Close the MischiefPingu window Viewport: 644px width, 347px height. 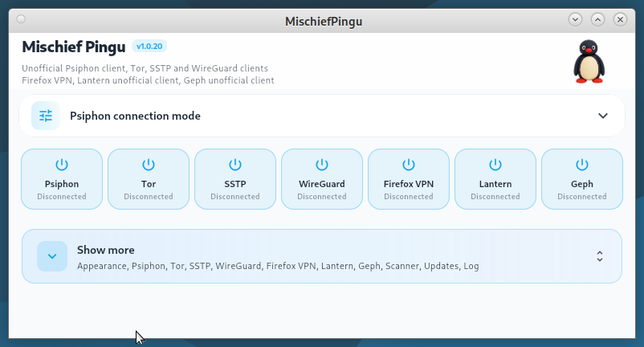coord(620,19)
